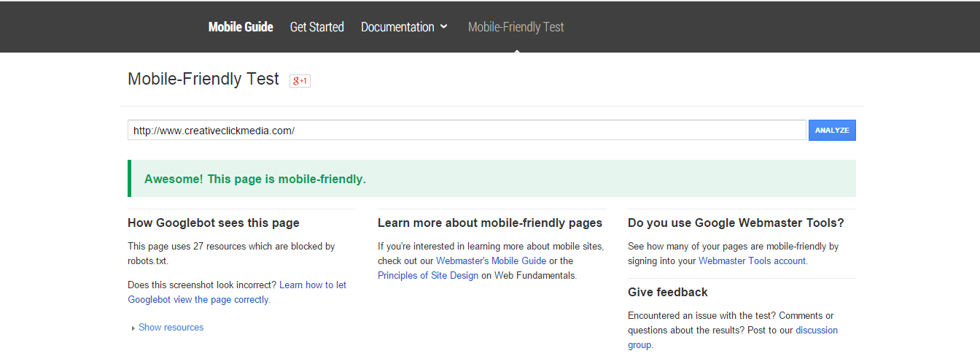Click 'Learn more about mobile-friendly pages' heading
Screen dimensions: 980x359
point(490,223)
